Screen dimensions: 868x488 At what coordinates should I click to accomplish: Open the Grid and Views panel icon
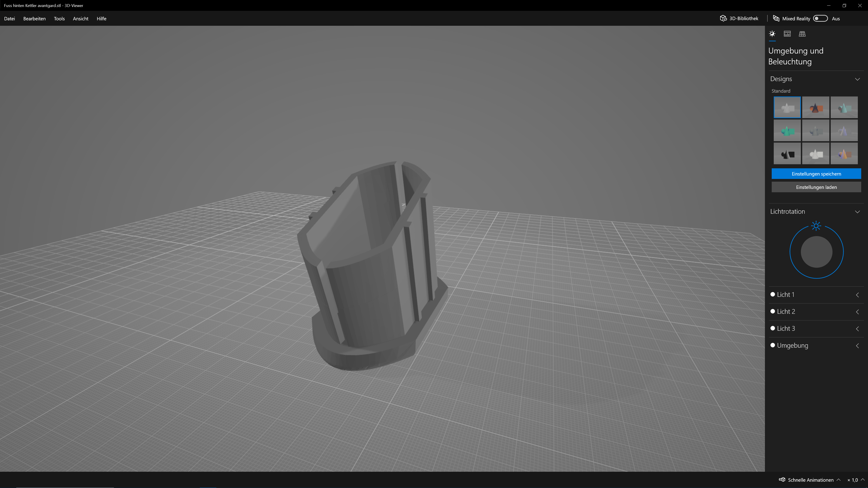(x=802, y=34)
